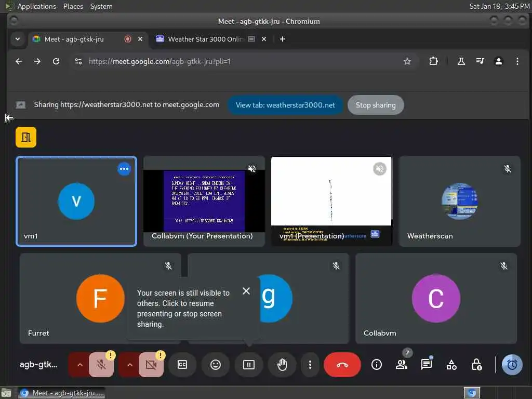Turn on closed captions
This screenshot has height=399, width=532.
pos(182,365)
